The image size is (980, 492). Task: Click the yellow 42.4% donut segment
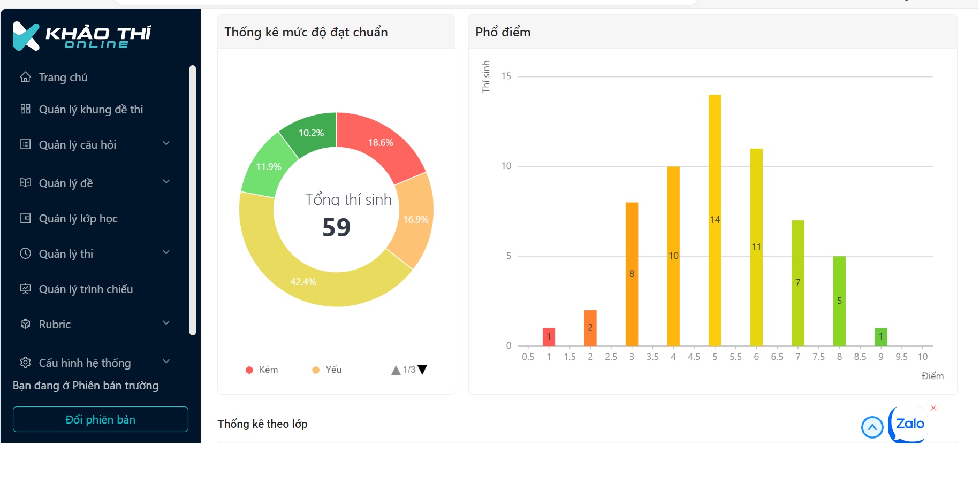pos(303,282)
